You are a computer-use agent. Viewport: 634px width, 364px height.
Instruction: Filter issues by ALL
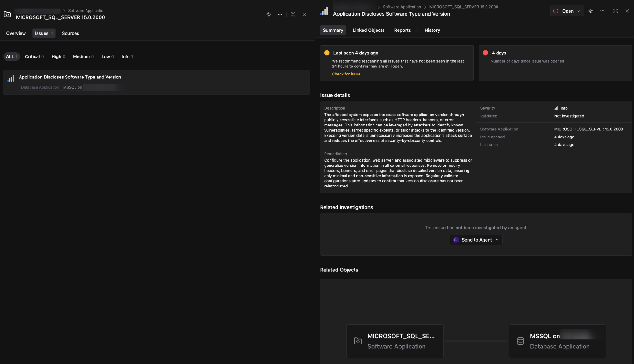coord(12,56)
